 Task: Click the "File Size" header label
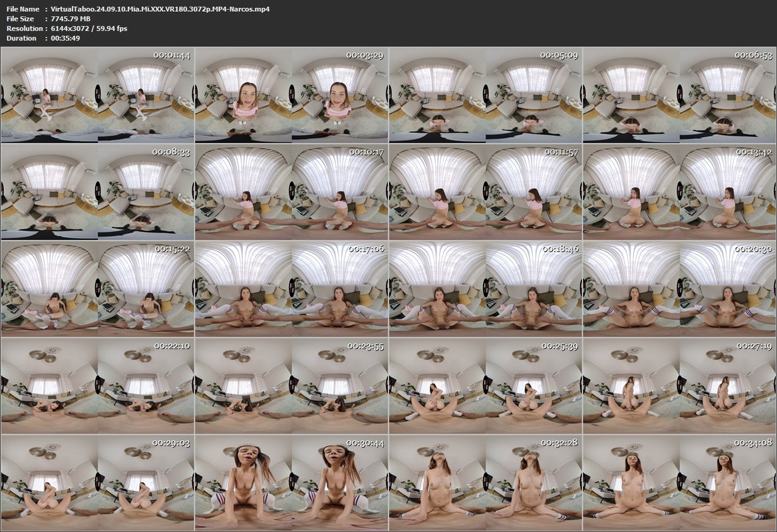pyautogui.click(x=21, y=19)
